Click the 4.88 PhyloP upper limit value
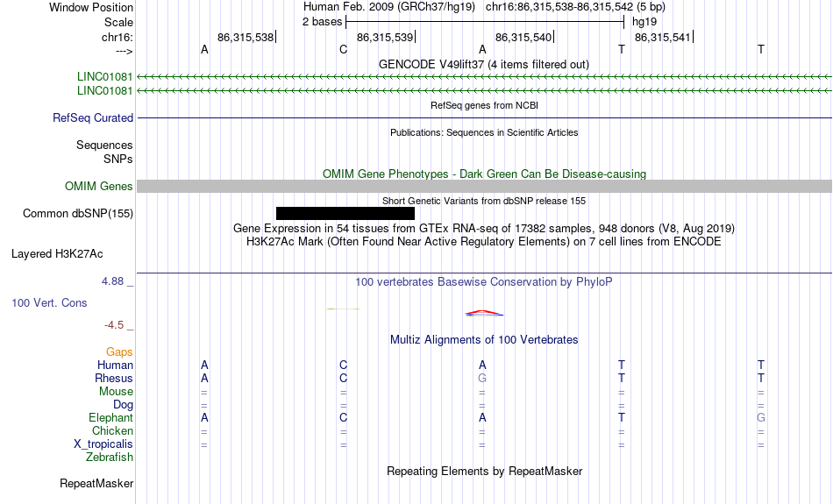Viewport: 833px width, 504px height. (x=112, y=281)
